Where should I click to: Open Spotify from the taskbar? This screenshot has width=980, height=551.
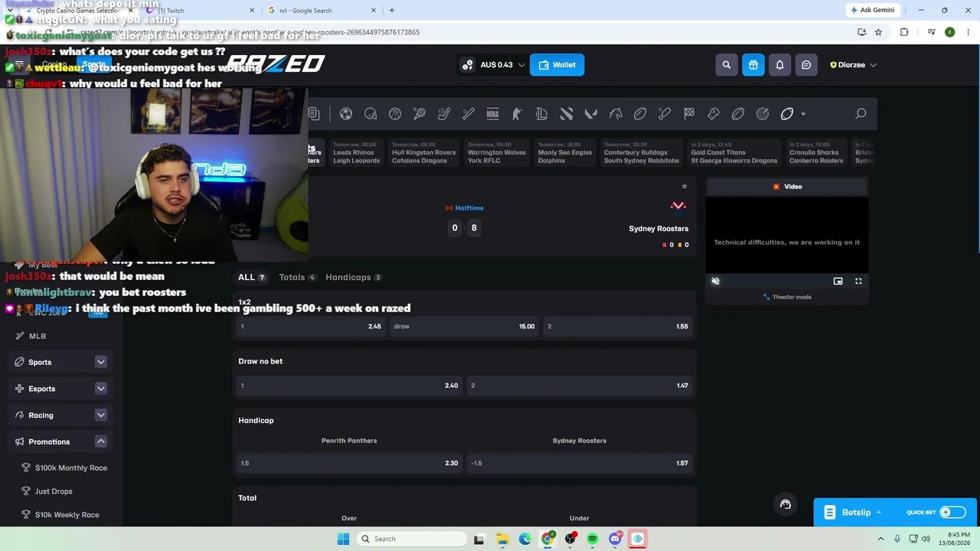[593, 539]
